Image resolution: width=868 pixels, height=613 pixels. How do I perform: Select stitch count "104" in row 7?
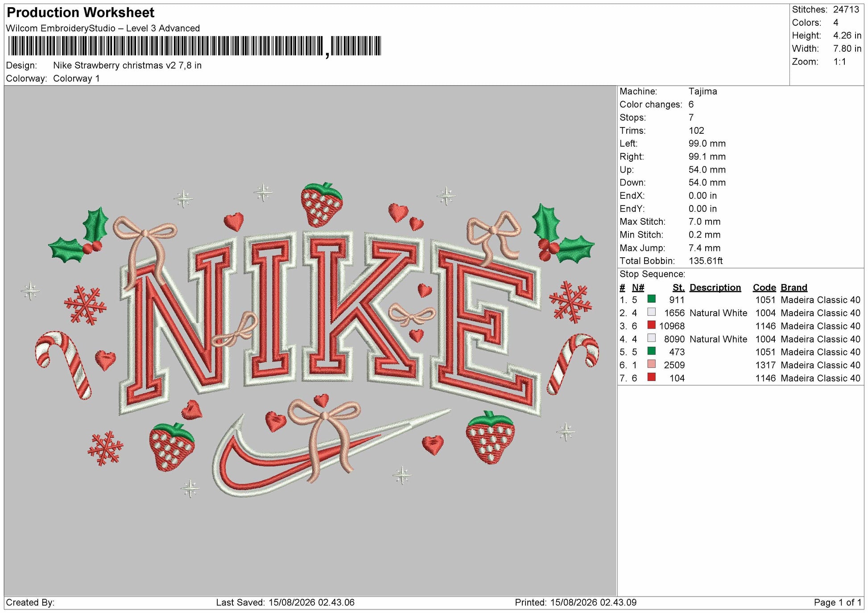click(x=677, y=378)
